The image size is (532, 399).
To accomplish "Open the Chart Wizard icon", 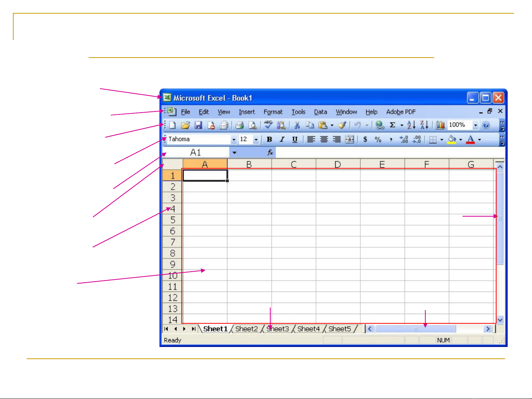I will pos(440,125).
